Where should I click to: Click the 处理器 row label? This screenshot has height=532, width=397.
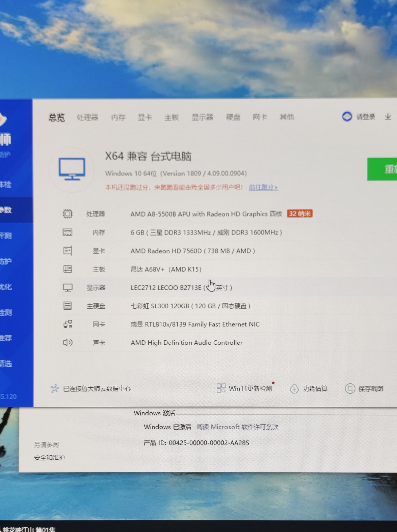(x=96, y=214)
